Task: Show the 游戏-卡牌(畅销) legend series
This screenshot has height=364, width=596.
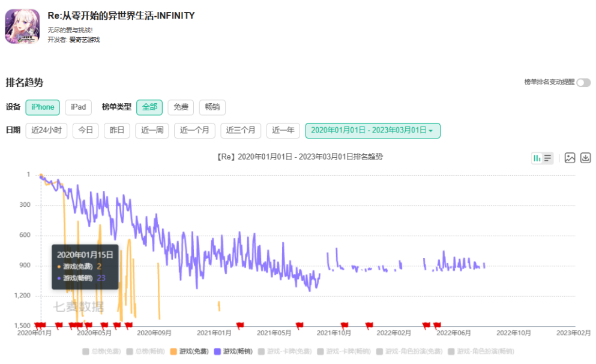Action: tap(344, 351)
